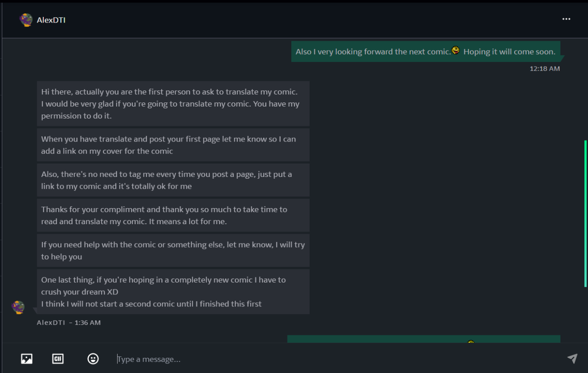Open AlexDTI's profile from header name
The height and width of the screenshot is (373, 588).
point(51,20)
